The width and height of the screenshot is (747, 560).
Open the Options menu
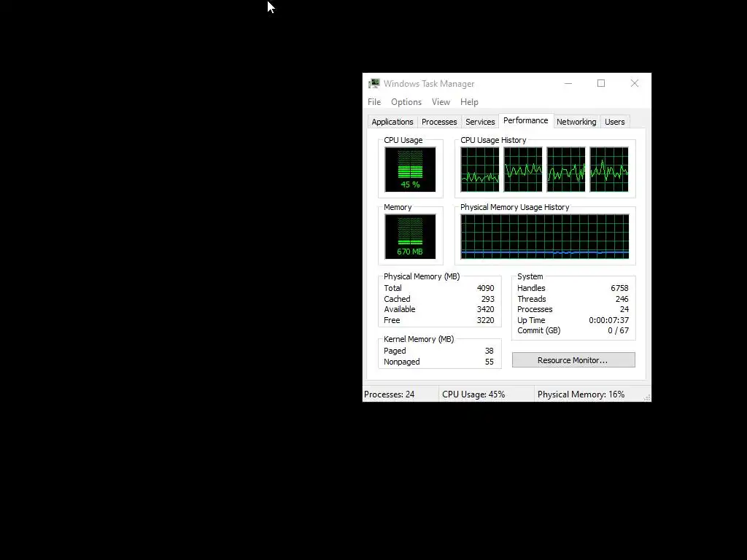(406, 102)
